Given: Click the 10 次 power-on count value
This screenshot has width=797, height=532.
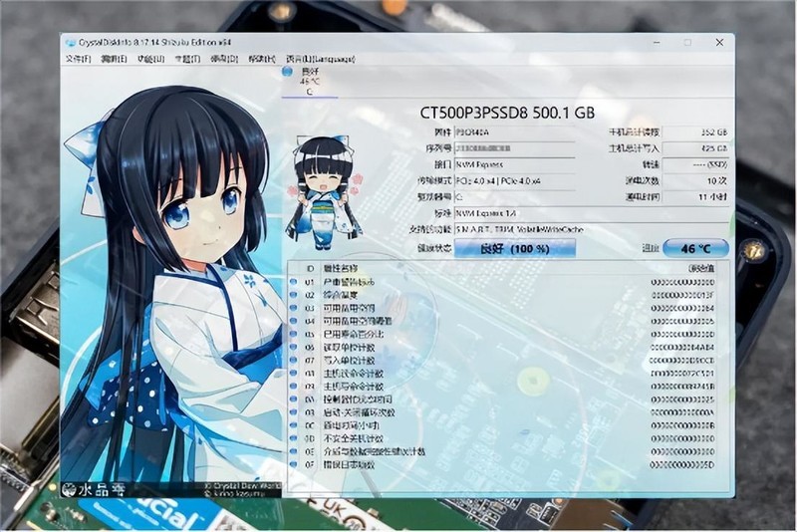Looking at the screenshot, I should tap(695, 181).
